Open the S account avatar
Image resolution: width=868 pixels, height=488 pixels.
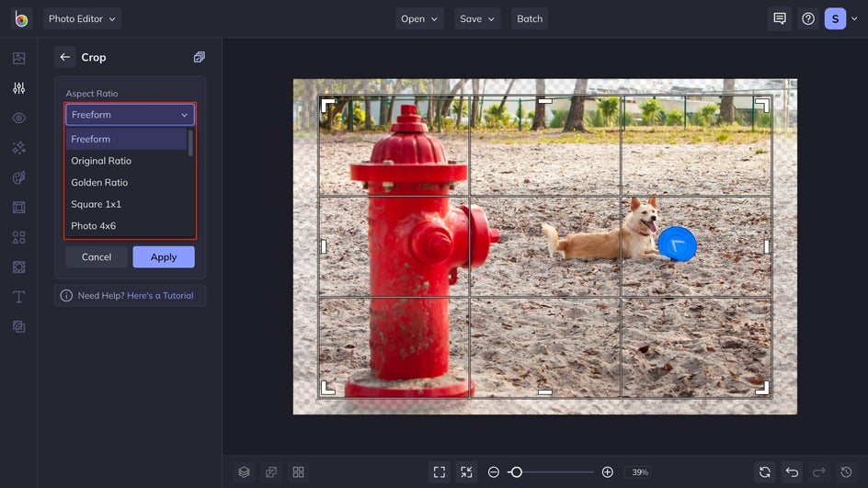835,18
